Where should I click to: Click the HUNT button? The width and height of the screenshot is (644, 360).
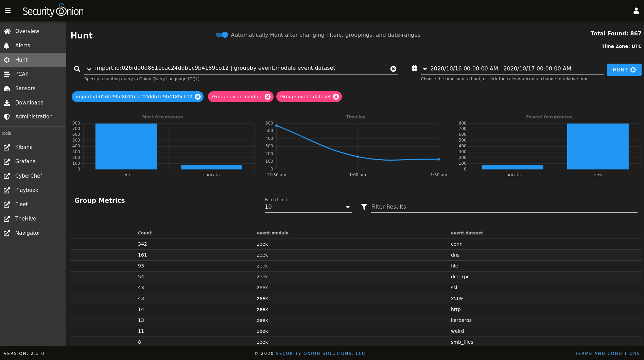tap(624, 69)
